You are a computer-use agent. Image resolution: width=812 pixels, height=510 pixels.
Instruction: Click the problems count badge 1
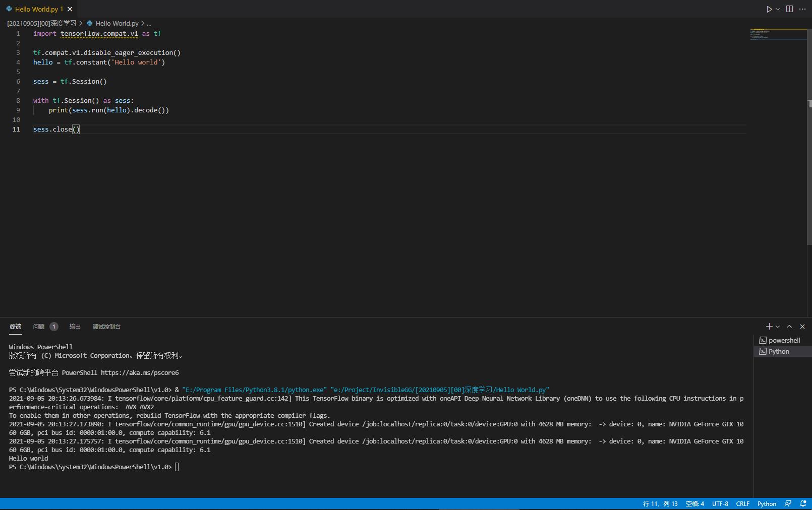(54, 327)
